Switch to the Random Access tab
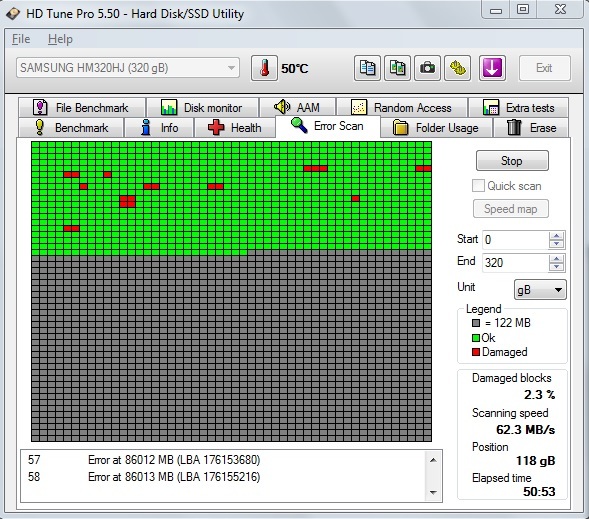 pyautogui.click(x=402, y=108)
